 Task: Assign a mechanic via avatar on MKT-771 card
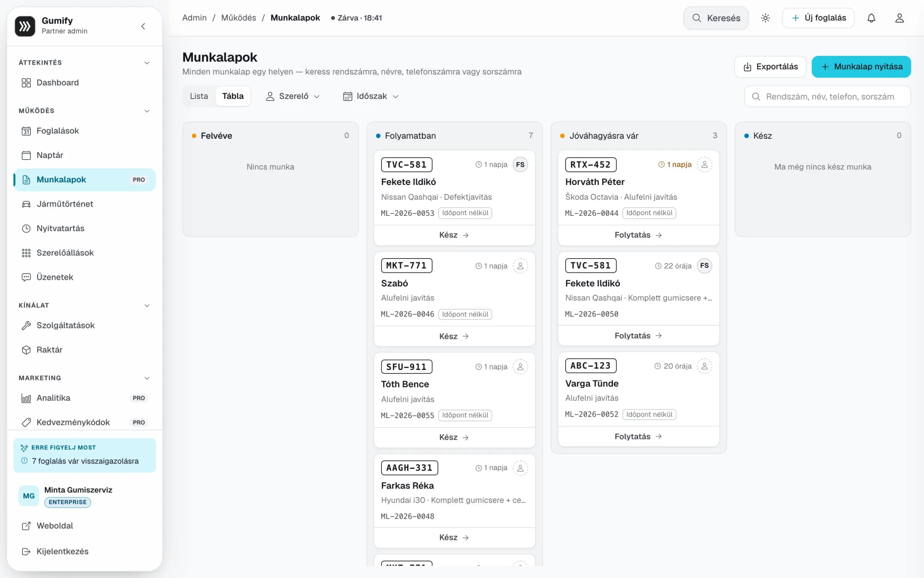click(x=520, y=266)
